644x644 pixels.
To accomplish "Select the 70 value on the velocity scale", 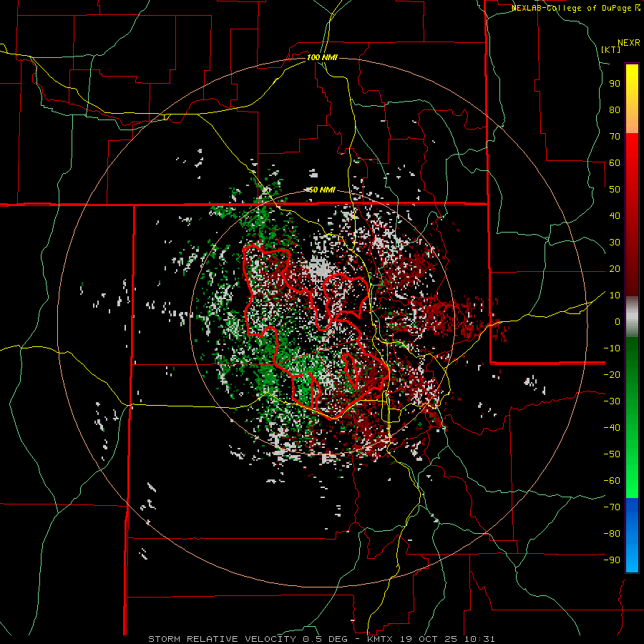I will pos(615,137).
